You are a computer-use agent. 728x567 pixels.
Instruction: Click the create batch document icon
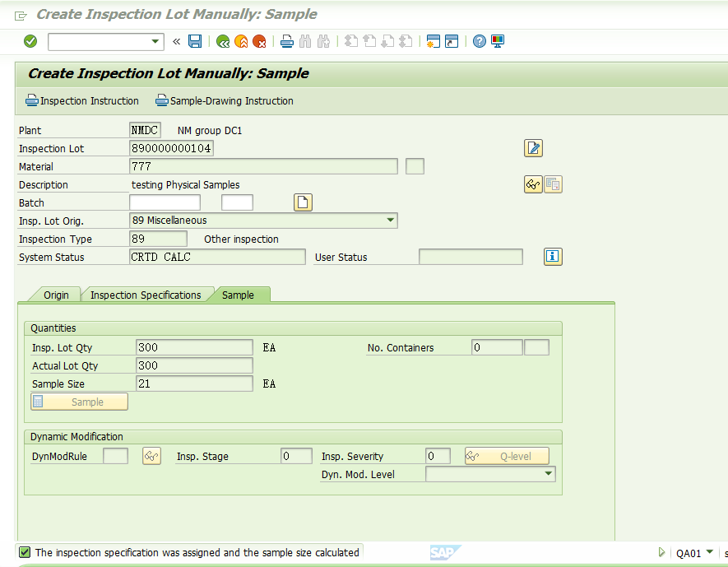tap(303, 202)
